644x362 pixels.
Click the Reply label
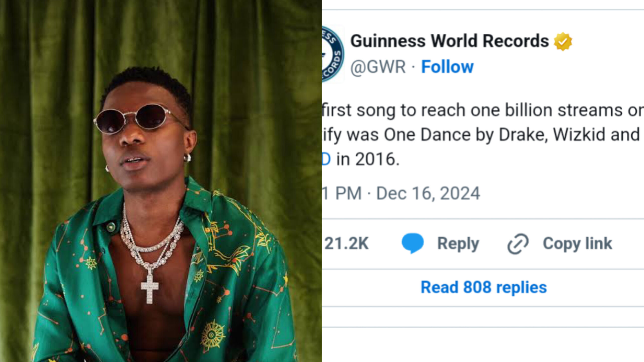tap(458, 243)
